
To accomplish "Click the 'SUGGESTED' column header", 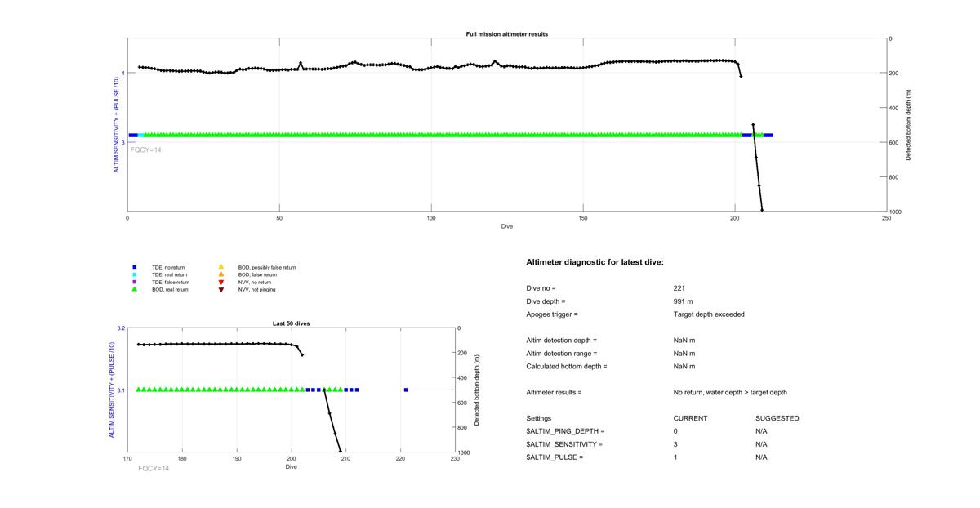I will [777, 418].
